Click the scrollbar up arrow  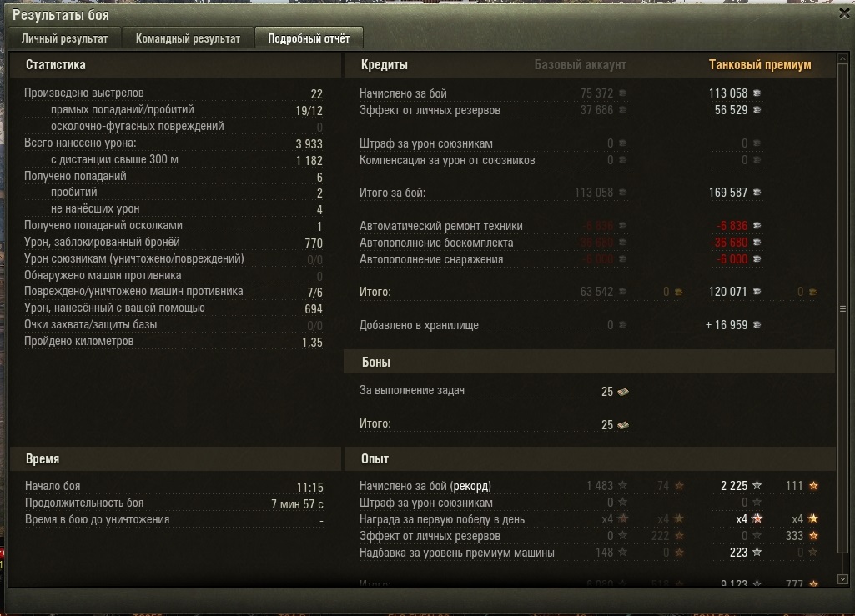[x=842, y=58]
